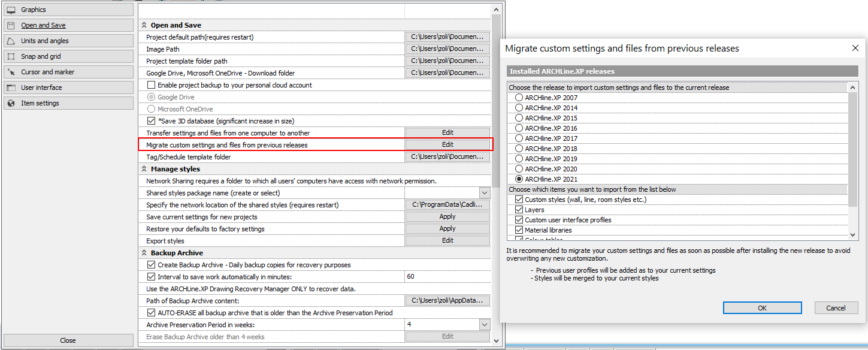Image resolution: width=868 pixels, height=350 pixels.
Task: Click Edit for Export styles
Action: [447, 241]
